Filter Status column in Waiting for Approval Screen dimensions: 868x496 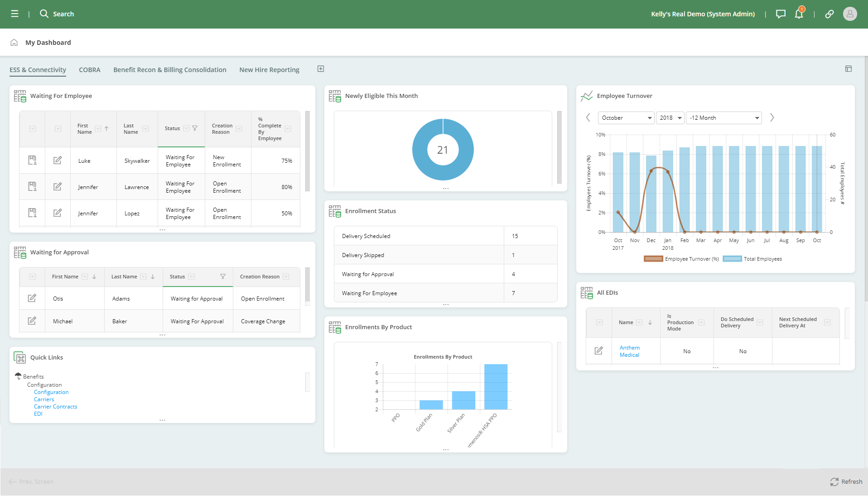click(223, 277)
